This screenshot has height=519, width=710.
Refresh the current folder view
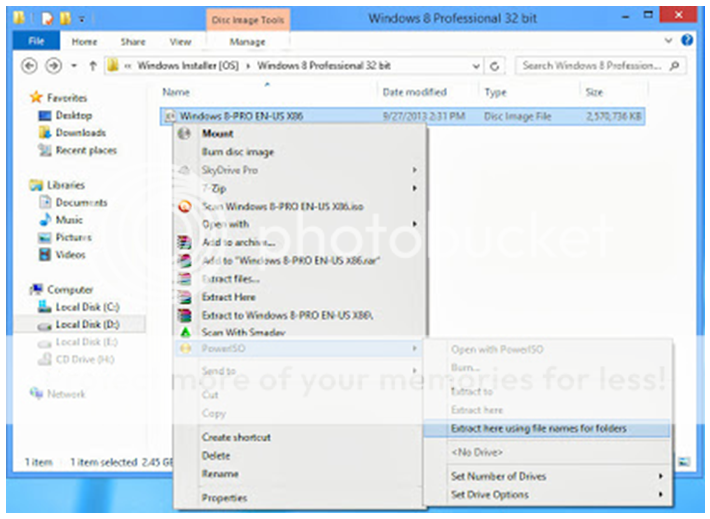pos(494,66)
